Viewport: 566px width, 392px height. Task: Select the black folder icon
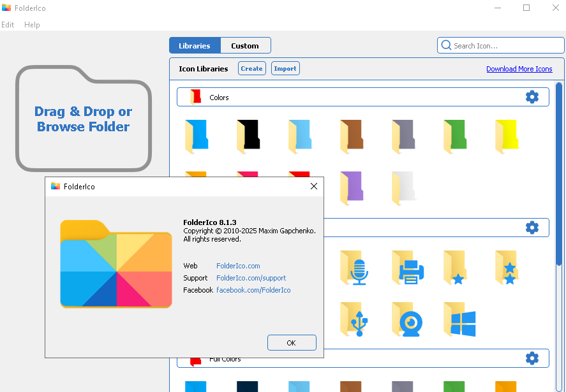click(x=248, y=136)
